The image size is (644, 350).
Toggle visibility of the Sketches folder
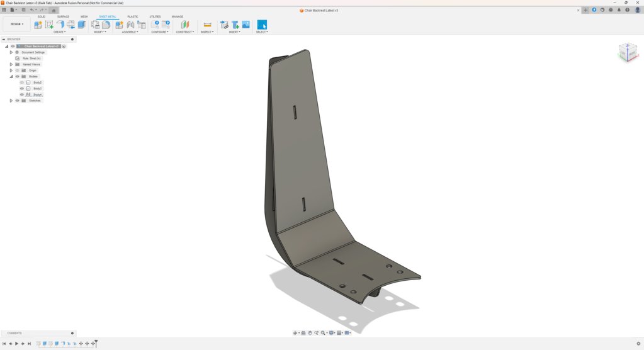click(17, 101)
